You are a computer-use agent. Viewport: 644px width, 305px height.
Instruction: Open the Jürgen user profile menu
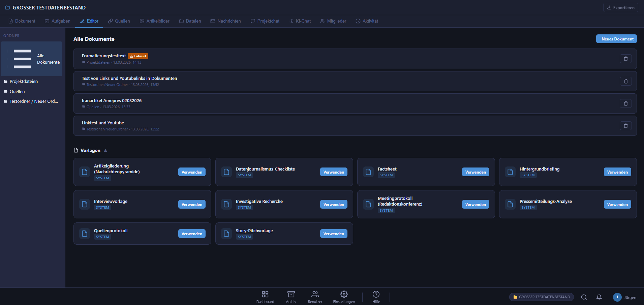(x=624, y=297)
